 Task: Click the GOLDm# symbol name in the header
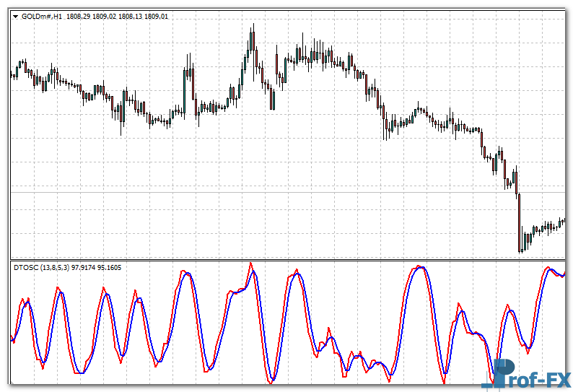click(36, 16)
